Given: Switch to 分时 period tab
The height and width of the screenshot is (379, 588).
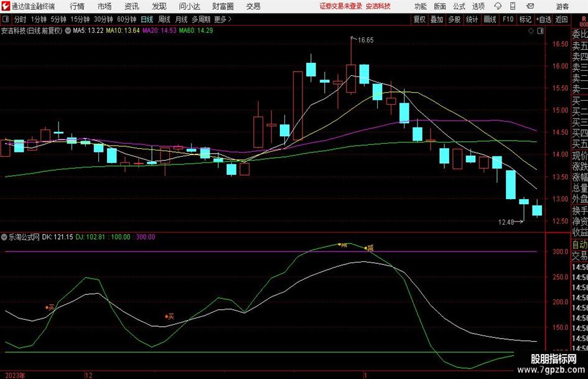Looking at the screenshot, I should [21, 19].
